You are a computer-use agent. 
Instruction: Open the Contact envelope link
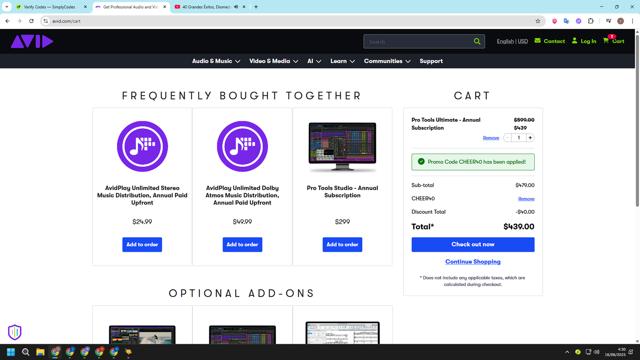pos(549,41)
